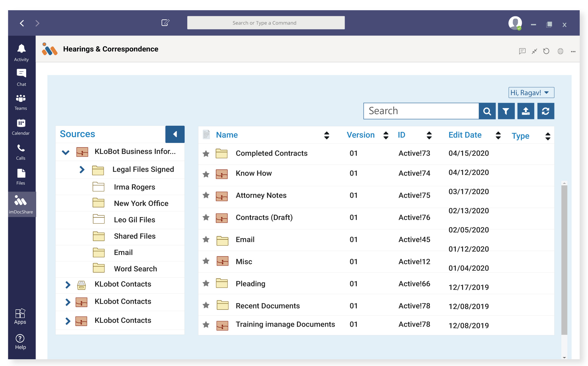Open the filter funnel button
The image size is (588, 366).
pyautogui.click(x=506, y=111)
